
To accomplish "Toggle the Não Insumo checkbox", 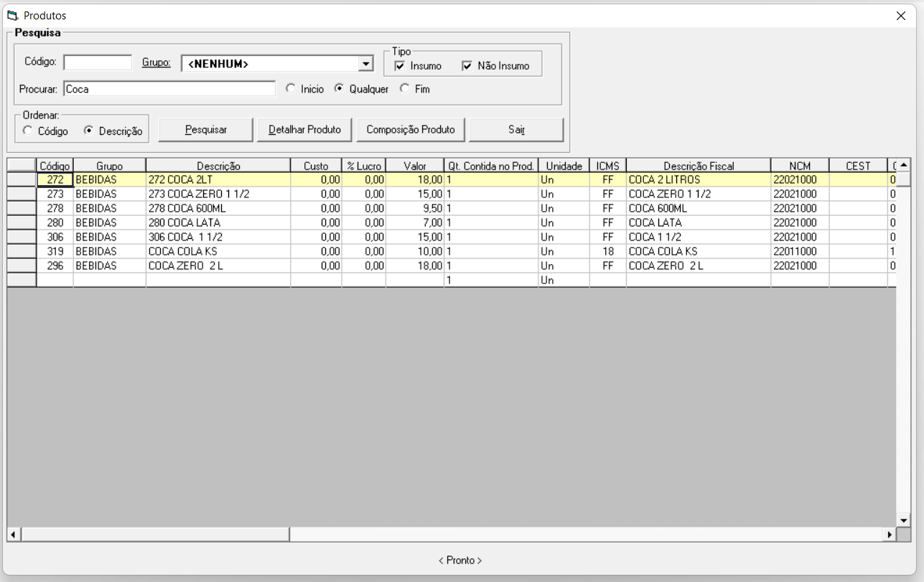I will [x=467, y=66].
